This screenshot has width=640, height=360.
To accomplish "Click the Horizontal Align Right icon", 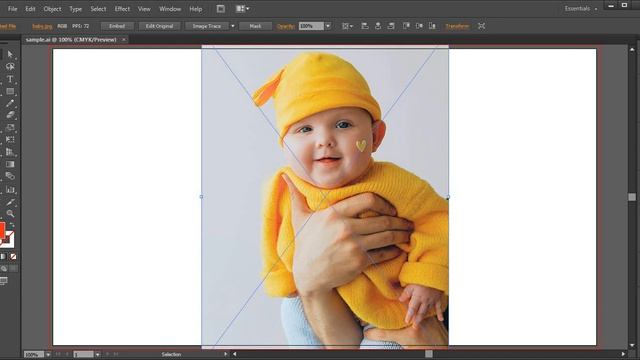I will tap(391, 26).
